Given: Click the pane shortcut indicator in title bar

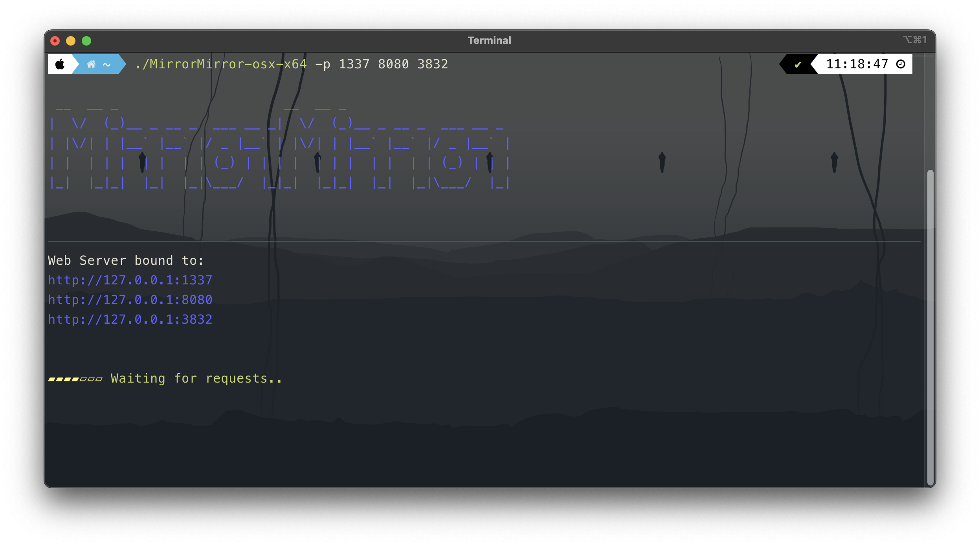Looking at the screenshot, I should point(915,40).
